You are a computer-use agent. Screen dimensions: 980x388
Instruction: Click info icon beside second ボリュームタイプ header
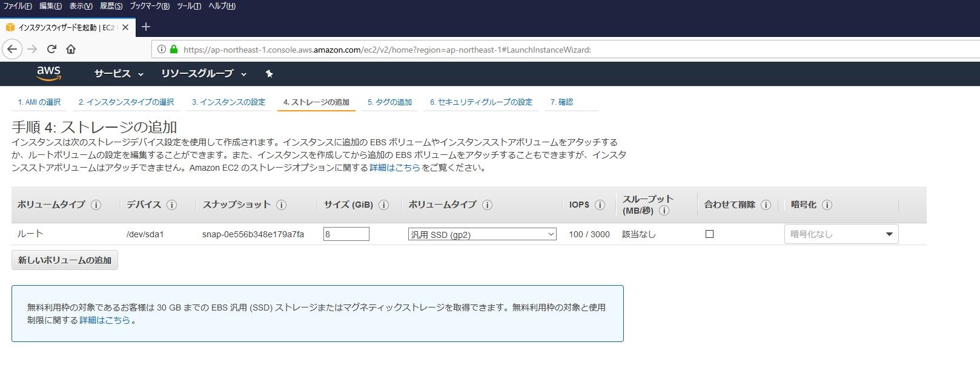[487, 205]
